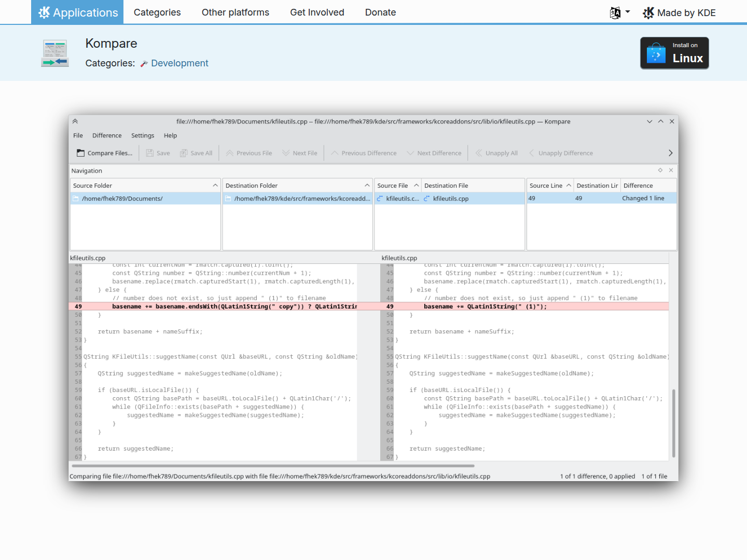Click the file icon beside destination kfileutils.cpp
The width and height of the screenshot is (747, 560).
427,199
